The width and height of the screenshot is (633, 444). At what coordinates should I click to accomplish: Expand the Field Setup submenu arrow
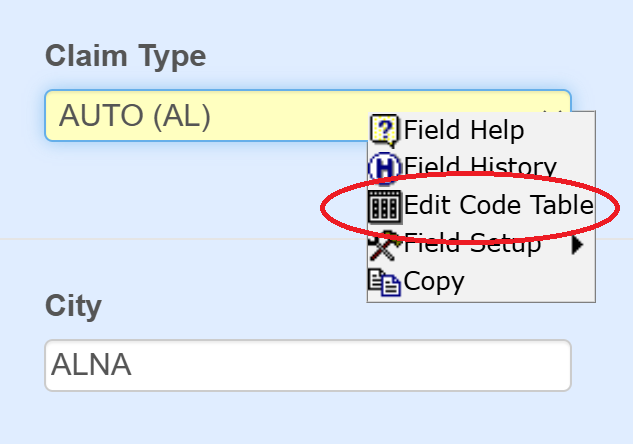tap(577, 243)
